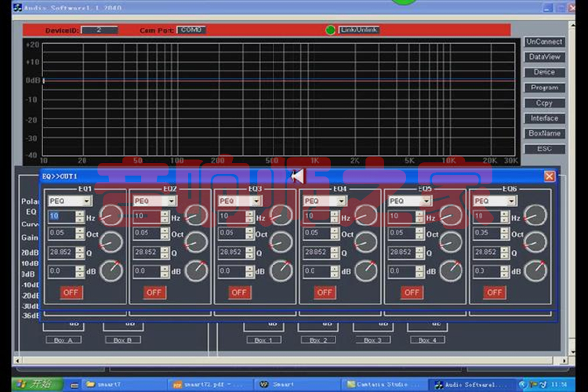Toggle EQ5 OFF button
The image size is (588, 392).
[x=412, y=292]
